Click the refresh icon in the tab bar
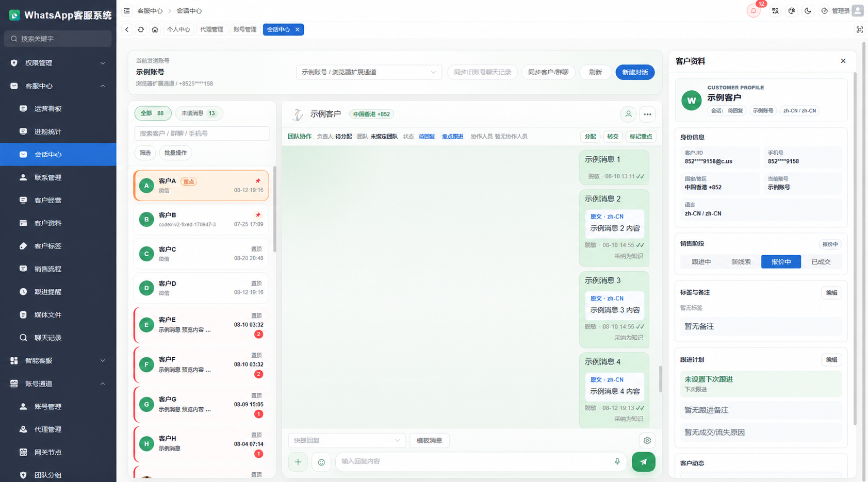The width and height of the screenshot is (868, 482). [141, 29]
